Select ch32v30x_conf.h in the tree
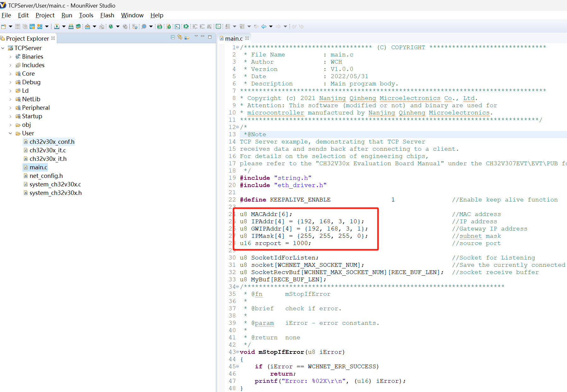567x392 pixels. point(49,142)
